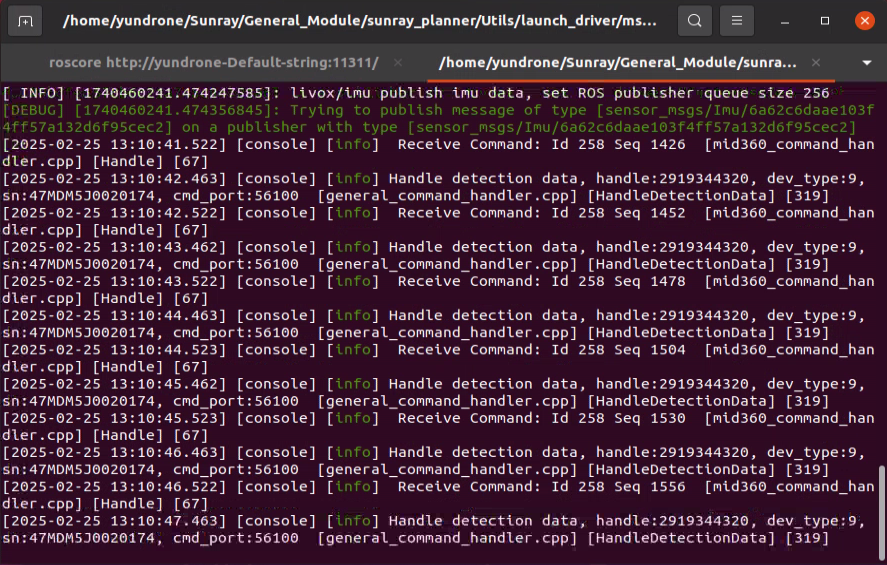
Task: Click log line with Seq 1504
Action: pos(438,358)
